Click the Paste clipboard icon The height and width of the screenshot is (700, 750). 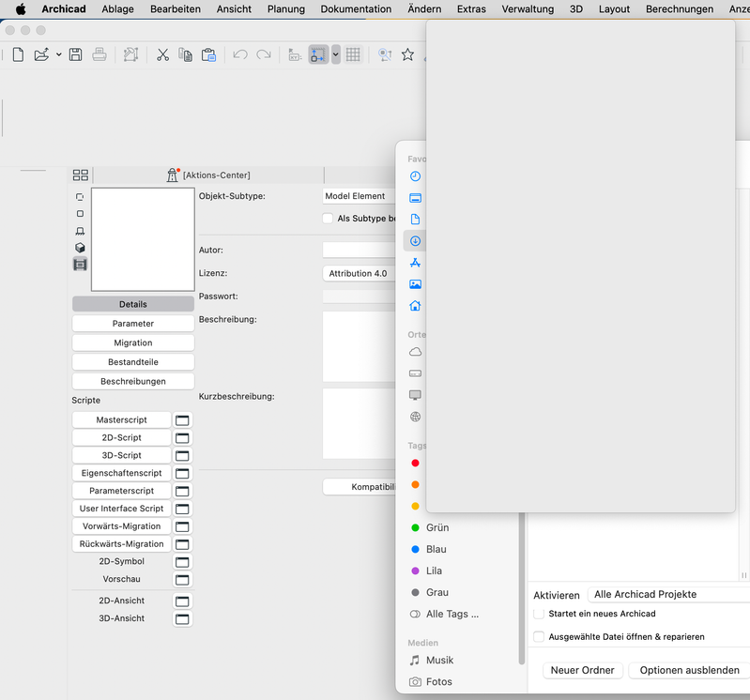[208, 54]
